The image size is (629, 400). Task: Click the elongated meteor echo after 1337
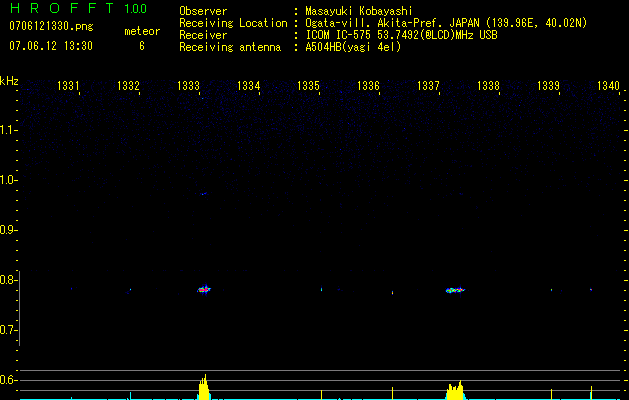[x=455, y=290]
